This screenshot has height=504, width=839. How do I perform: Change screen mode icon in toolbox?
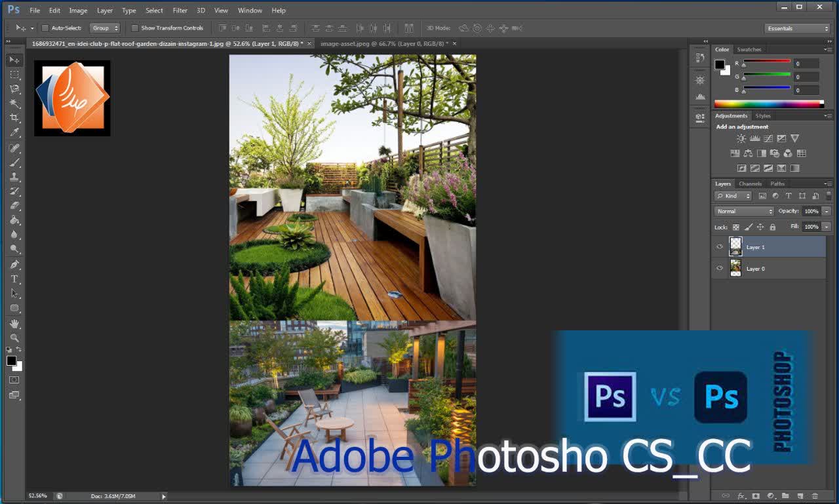tap(14, 395)
